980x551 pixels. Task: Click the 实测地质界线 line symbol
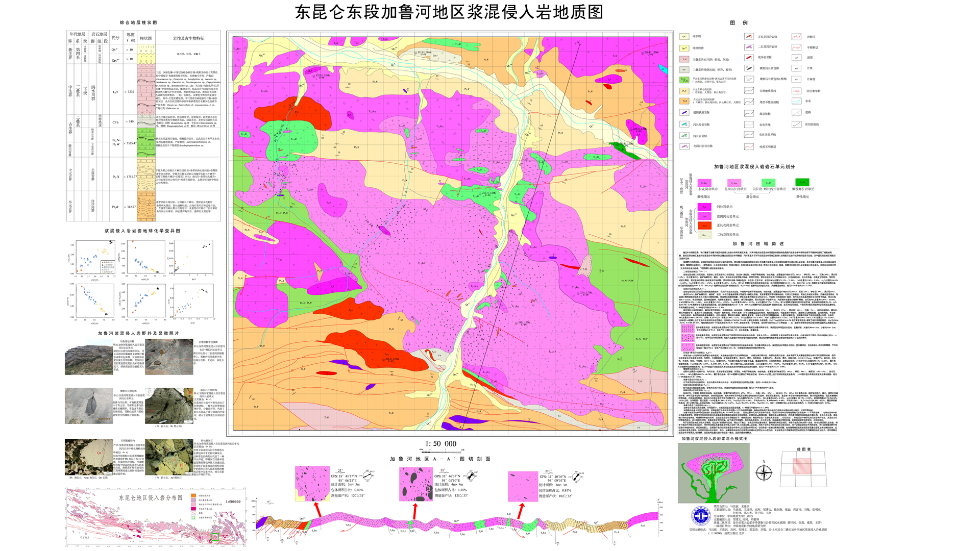tap(749, 91)
